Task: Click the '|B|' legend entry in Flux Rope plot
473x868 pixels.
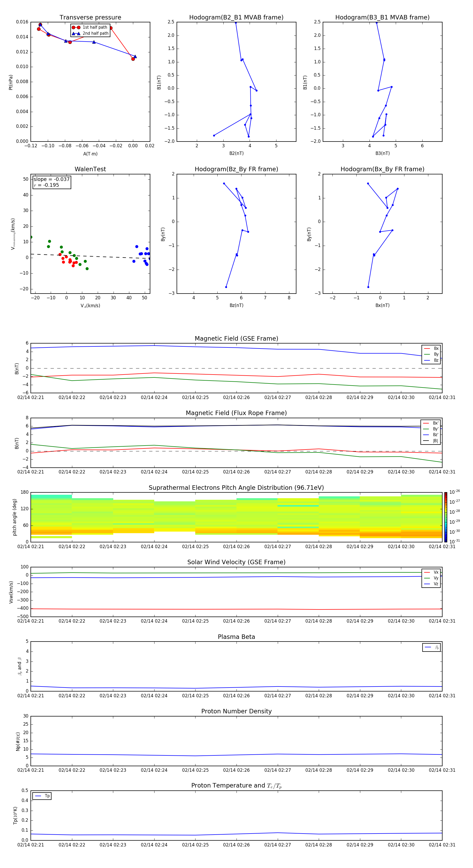Action: [431, 441]
